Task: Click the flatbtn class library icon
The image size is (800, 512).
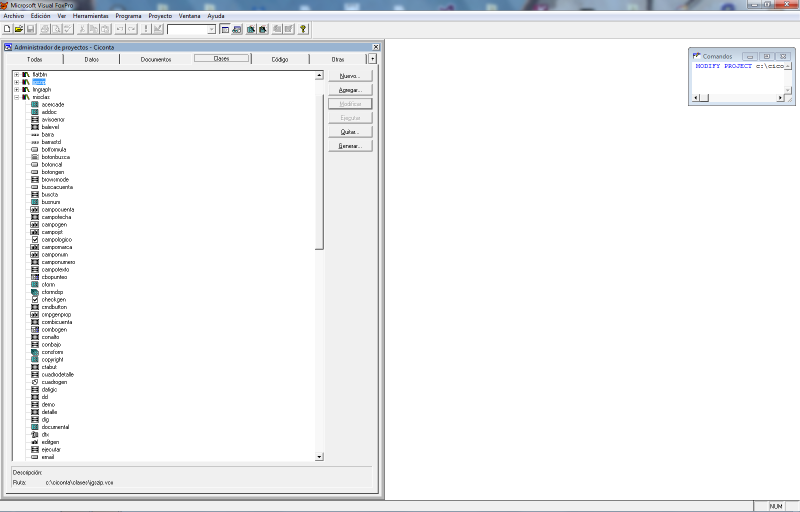Action: tap(26, 74)
